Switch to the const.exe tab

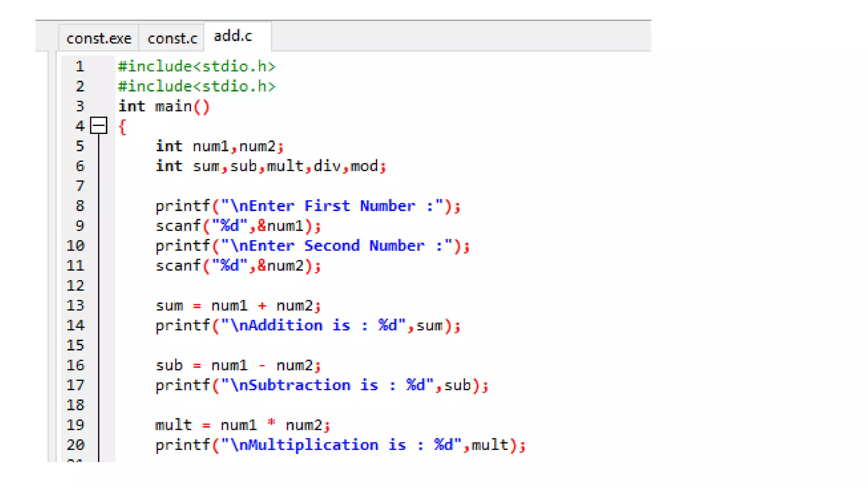[99, 39]
